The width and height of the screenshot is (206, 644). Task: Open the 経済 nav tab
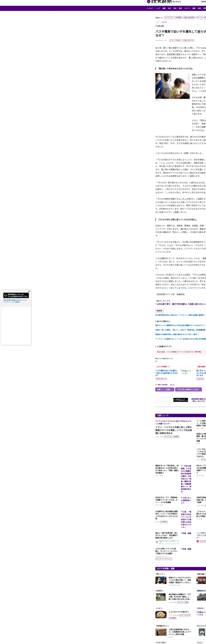[180, 8]
